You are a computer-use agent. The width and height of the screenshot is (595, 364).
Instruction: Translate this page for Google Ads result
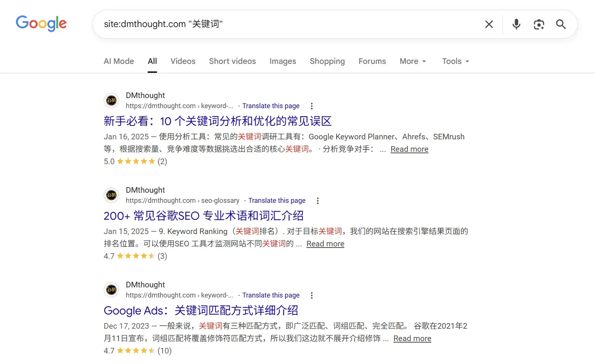tap(271, 295)
